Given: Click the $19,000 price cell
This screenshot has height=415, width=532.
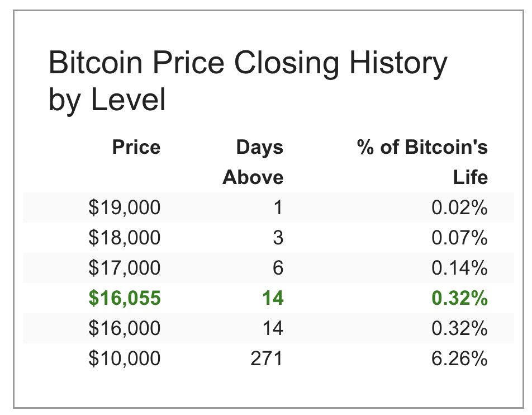Looking at the screenshot, I should coord(125,207).
